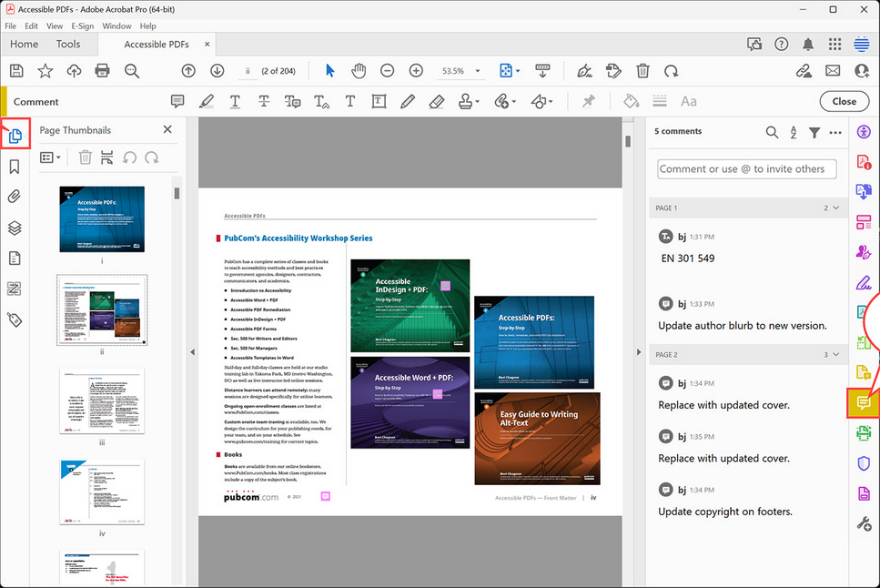The width and height of the screenshot is (880, 588).
Task: Close the Comment toolbar
Action: tap(845, 101)
